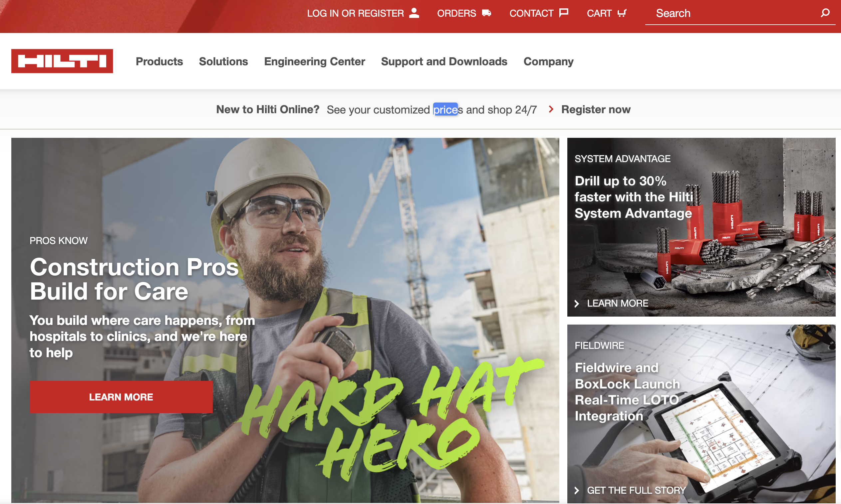Open the Engineering Center menu

315,62
